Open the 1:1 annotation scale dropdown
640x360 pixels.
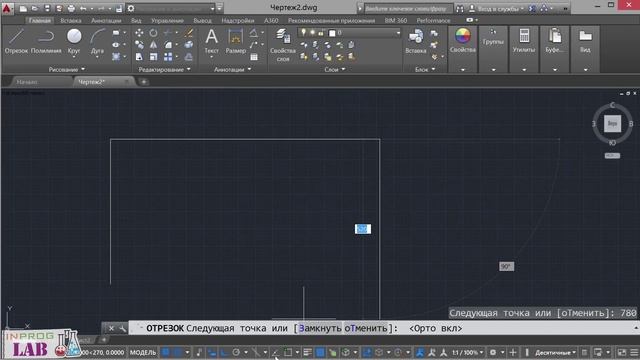[467, 352]
